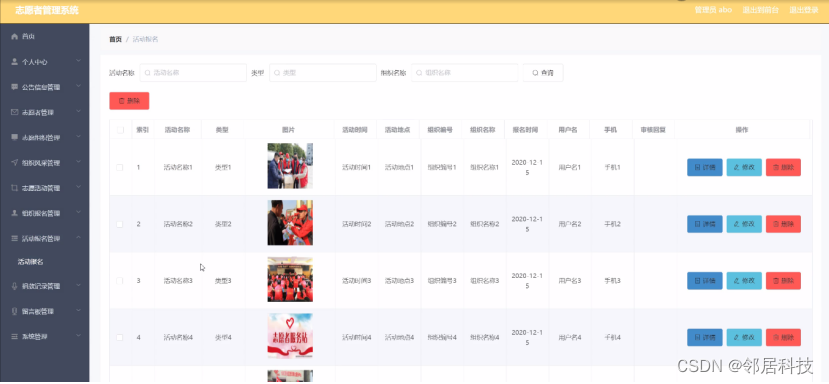Viewport: 829px width, 384px height.
Task: Open 详情 for row 活动名称2
Action: tap(705, 224)
